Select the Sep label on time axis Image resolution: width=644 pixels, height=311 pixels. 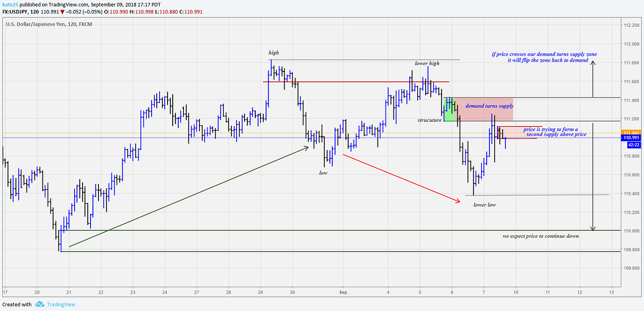point(342,292)
